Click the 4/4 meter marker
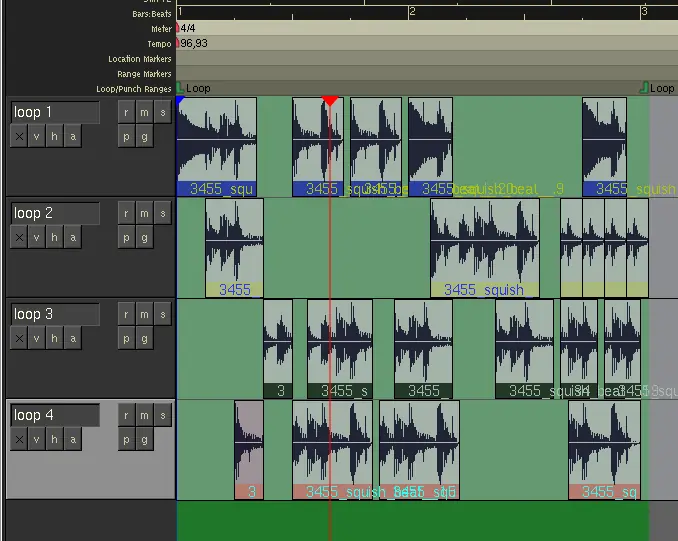 click(188, 29)
